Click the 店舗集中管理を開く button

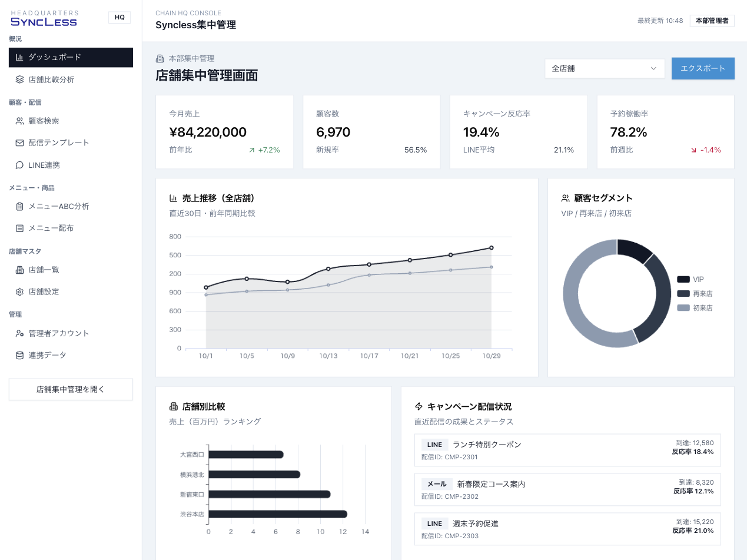click(x=71, y=389)
